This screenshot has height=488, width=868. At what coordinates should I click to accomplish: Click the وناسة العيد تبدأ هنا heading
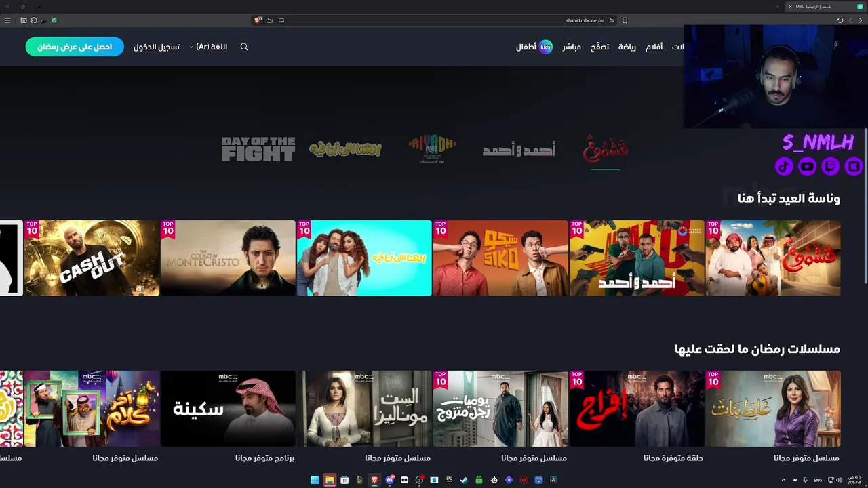pos(789,199)
